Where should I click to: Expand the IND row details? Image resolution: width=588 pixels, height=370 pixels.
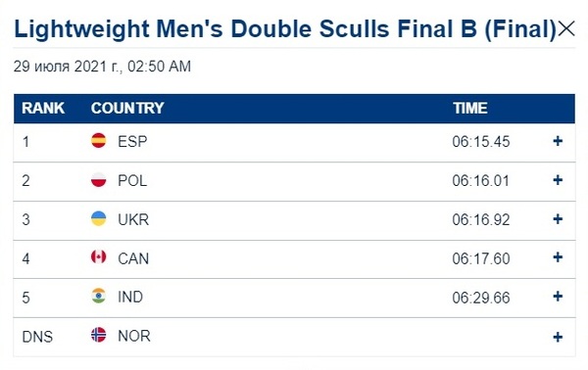pos(558,297)
